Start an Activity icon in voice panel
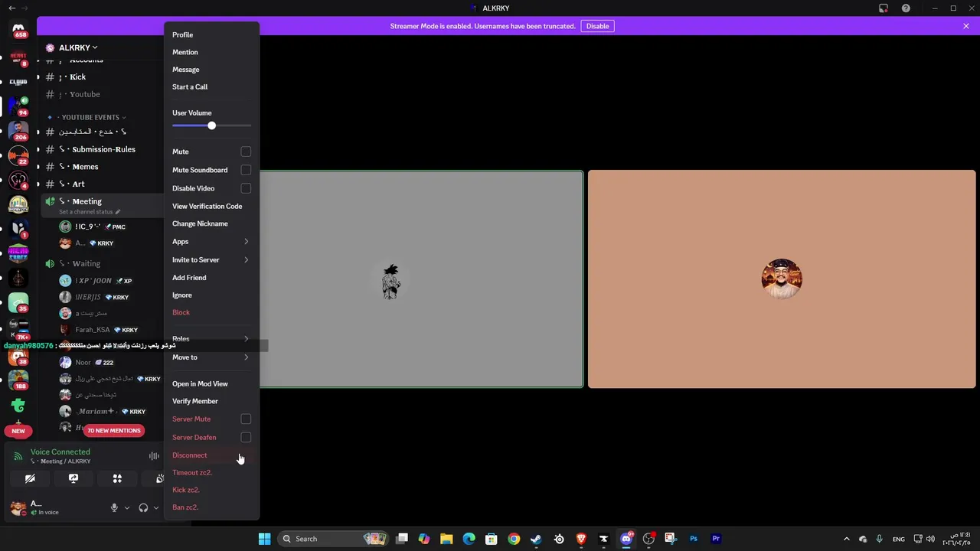Image resolution: width=980 pixels, height=551 pixels. coord(117,478)
